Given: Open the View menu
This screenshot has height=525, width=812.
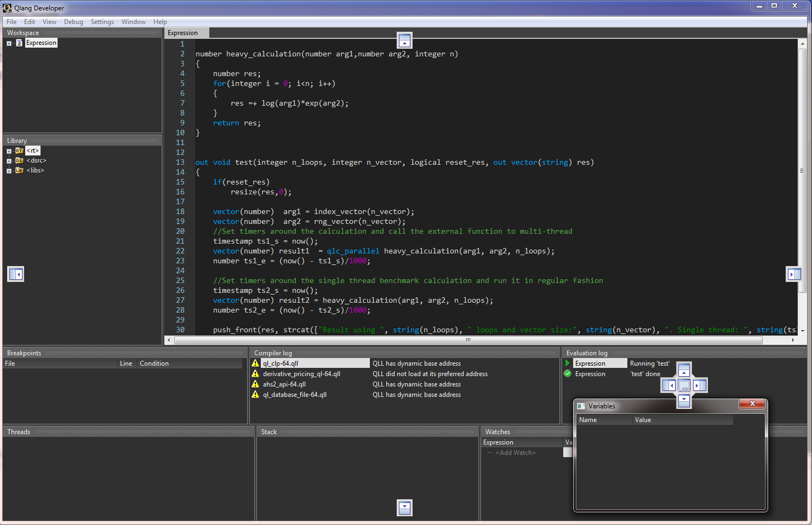Looking at the screenshot, I should (49, 22).
